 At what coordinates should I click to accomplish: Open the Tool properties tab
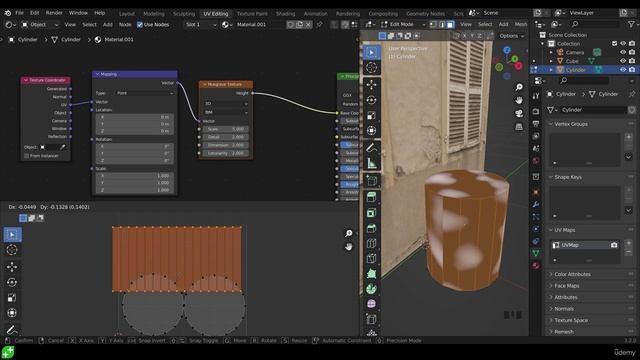click(536, 96)
